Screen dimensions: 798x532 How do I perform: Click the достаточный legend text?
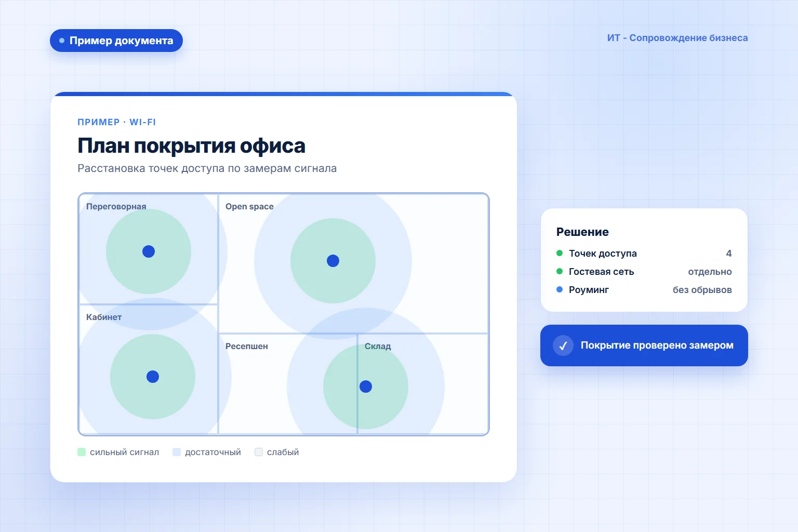(213, 452)
